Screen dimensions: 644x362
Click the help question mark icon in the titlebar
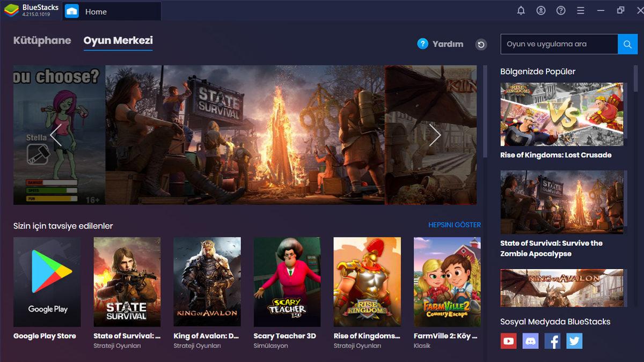[x=560, y=10]
